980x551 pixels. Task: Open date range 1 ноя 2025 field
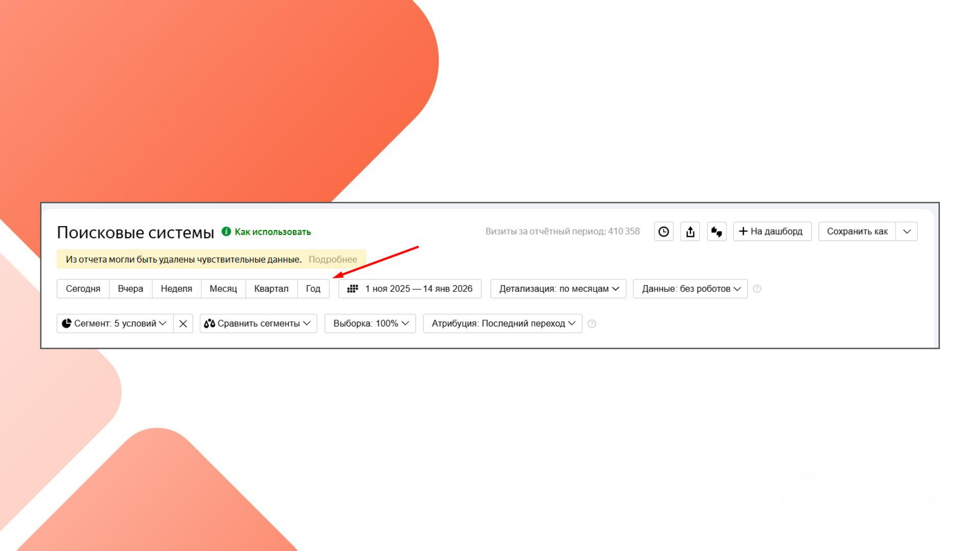[x=418, y=289]
